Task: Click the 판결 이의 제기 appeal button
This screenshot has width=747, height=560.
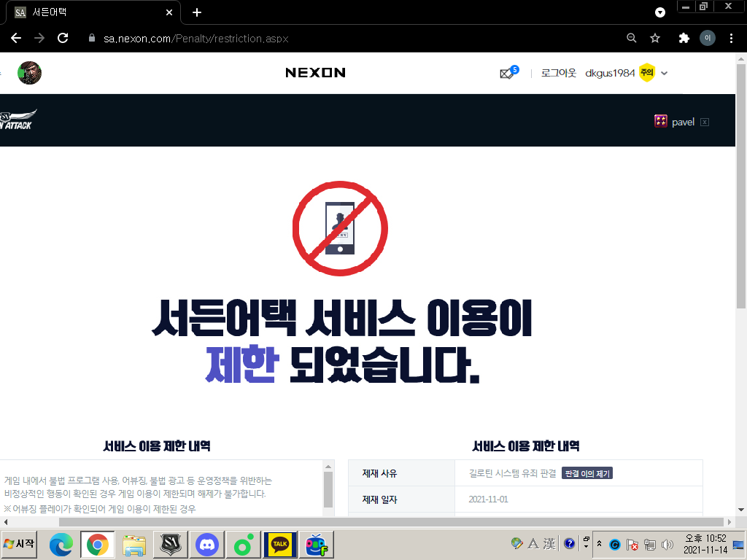Action: point(587,473)
